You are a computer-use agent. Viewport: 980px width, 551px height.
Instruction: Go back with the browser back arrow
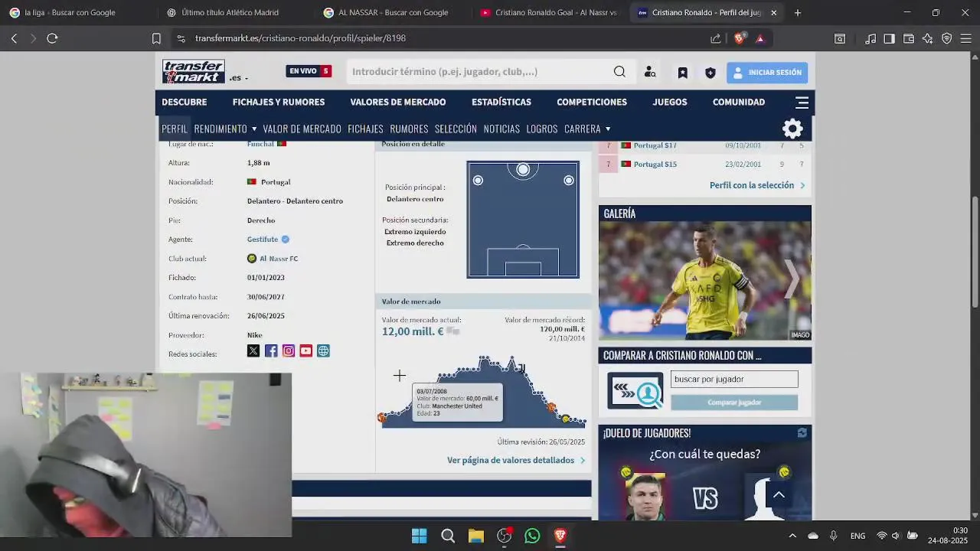coord(14,38)
